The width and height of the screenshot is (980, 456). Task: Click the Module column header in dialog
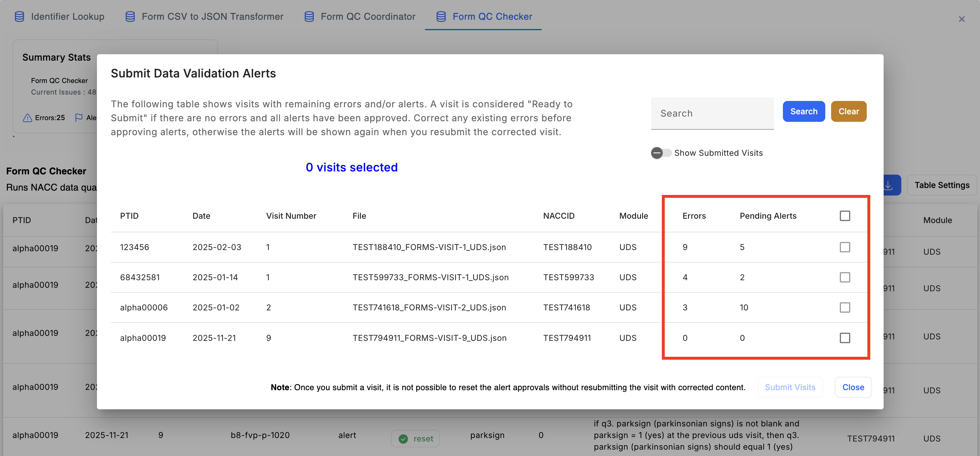click(x=633, y=216)
